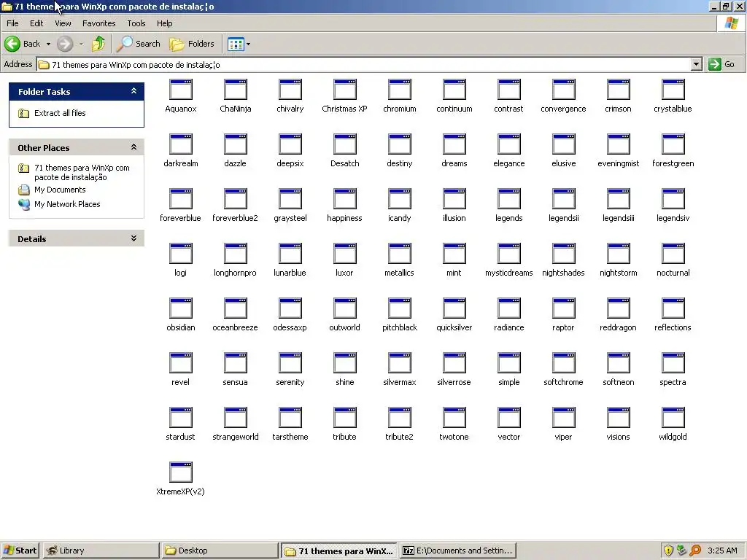
Task: Select the ChaNinja theme file icon
Action: 236,90
